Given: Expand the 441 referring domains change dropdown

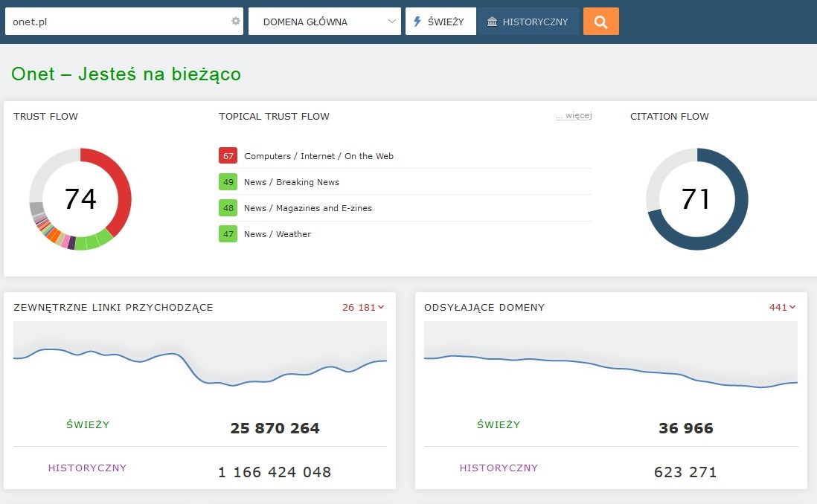Looking at the screenshot, I should coord(782,307).
